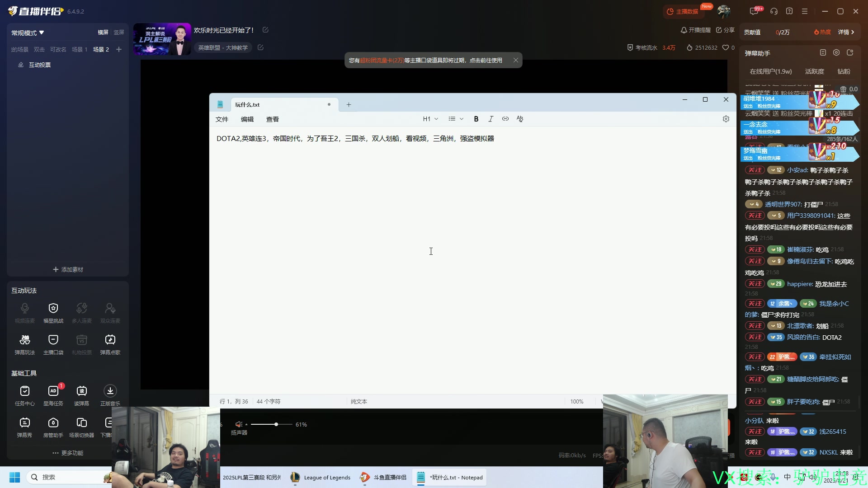The image size is (868, 488).
Task: Click 添加素材 add source button
Action: click(68, 269)
